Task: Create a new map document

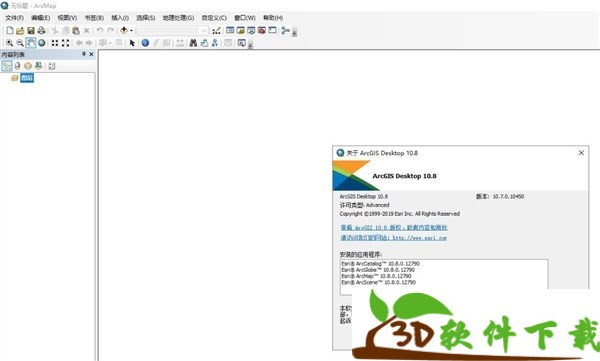Action: (x=10, y=31)
